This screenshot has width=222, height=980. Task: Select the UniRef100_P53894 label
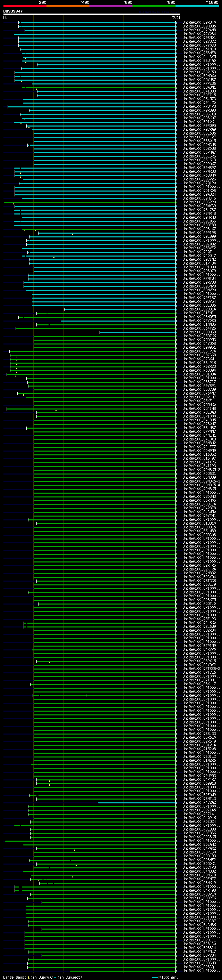point(199,370)
